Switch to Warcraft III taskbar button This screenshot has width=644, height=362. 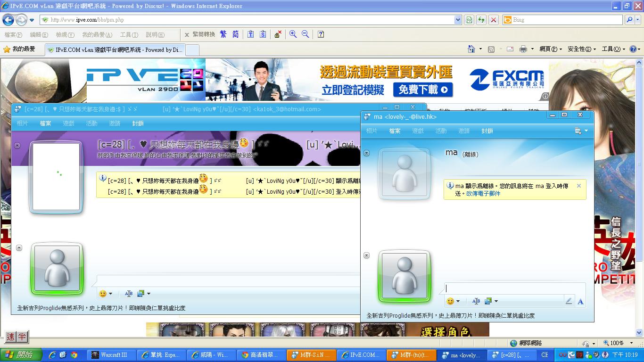113,355
